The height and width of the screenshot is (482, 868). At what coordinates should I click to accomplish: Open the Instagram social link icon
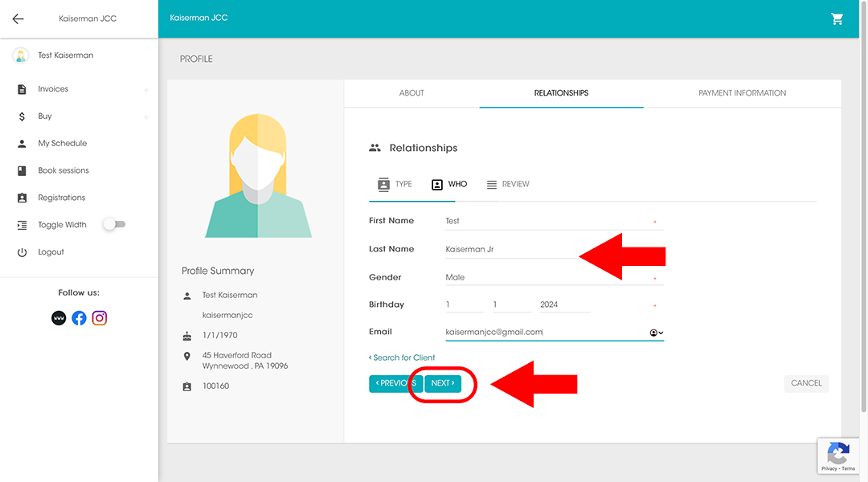tap(100, 318)
